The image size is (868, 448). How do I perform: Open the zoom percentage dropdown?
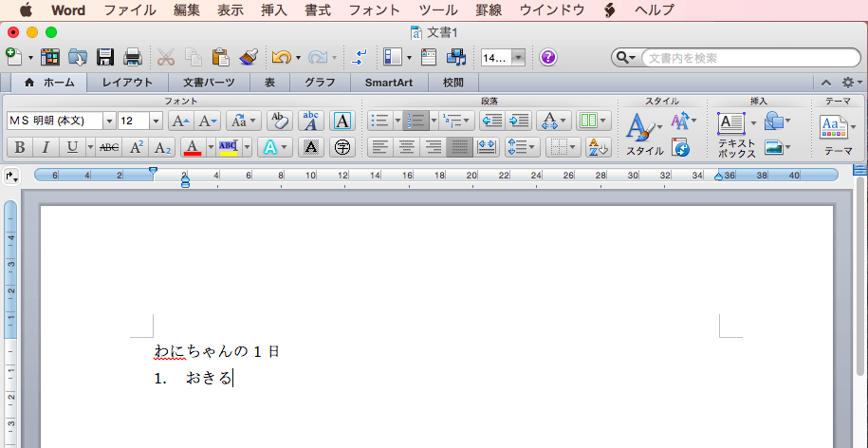pos(519,57)
